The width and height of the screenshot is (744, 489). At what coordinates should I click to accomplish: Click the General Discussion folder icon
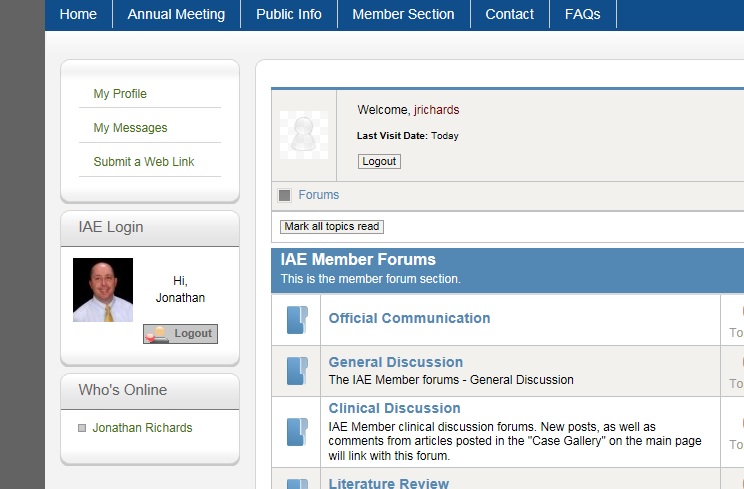tap(297, 370)
